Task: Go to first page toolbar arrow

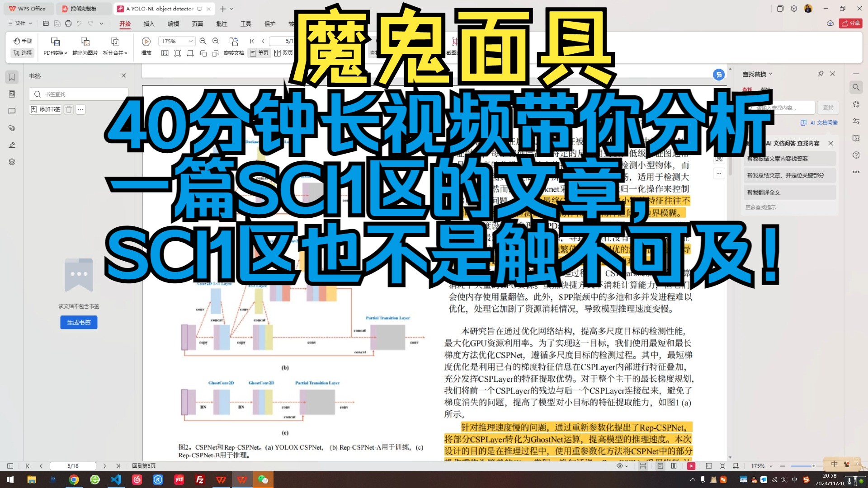Action: click(252, 41)
